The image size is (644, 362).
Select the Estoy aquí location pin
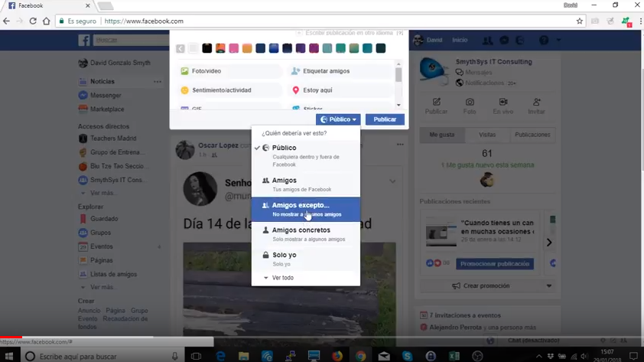pyautogui.click(x=295, y=90)
